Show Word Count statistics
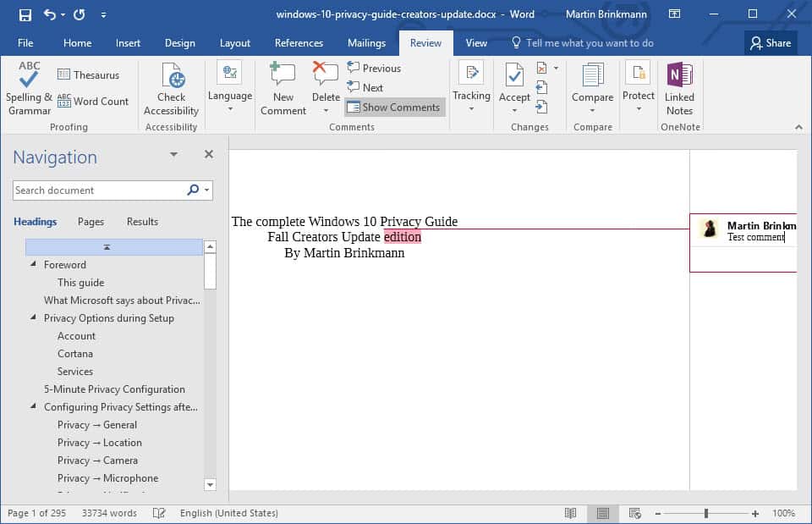The image size is (812, 524). (93, 101)
